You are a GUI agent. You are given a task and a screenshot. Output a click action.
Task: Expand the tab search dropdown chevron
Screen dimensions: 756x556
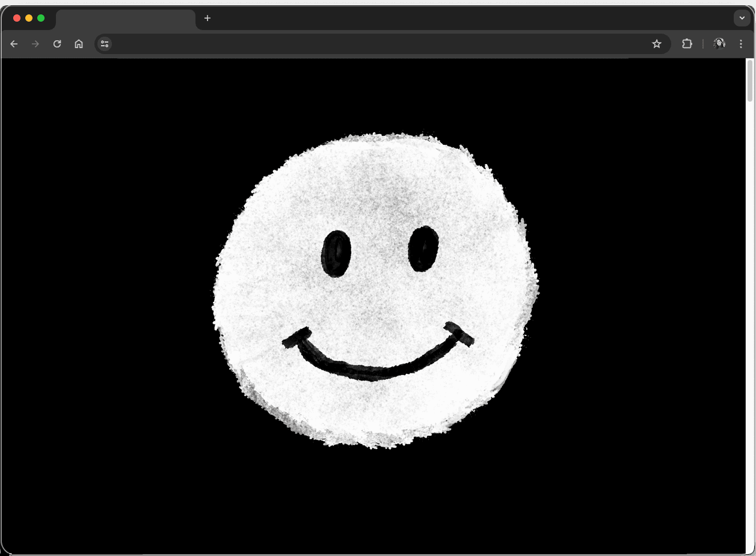pos(742,18)
